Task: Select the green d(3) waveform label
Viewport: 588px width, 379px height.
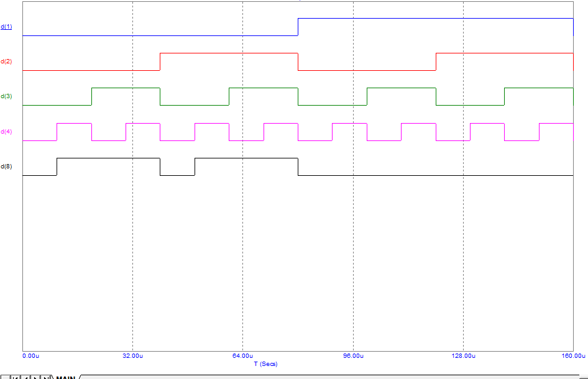Action: click(x=6, y=96)
